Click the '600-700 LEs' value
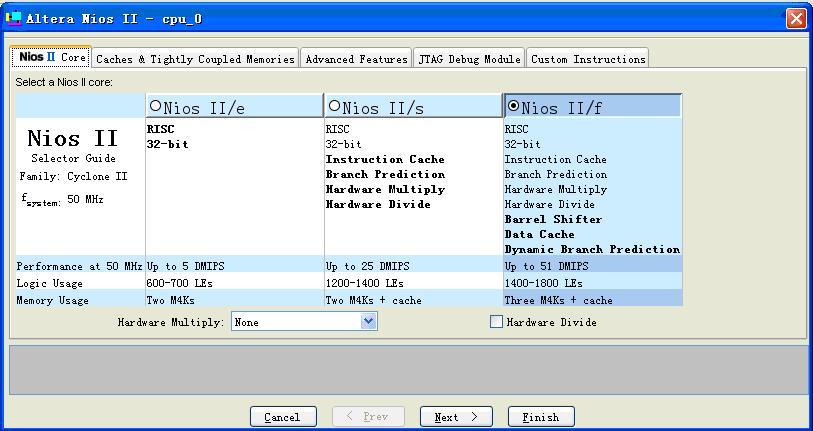The height and width of the screenshot is (431, 813). click(x=179, y=283)
